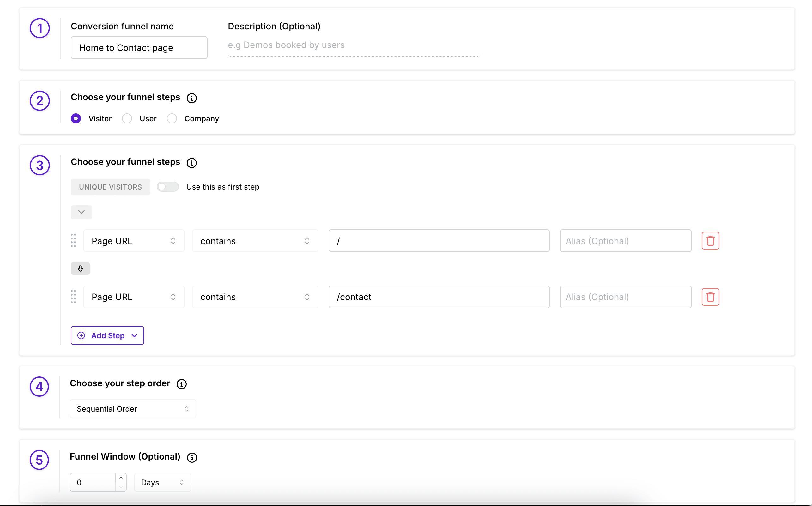Click the Add Step button
This screenshot has width=812, height=506.
[x=107, y=335]
